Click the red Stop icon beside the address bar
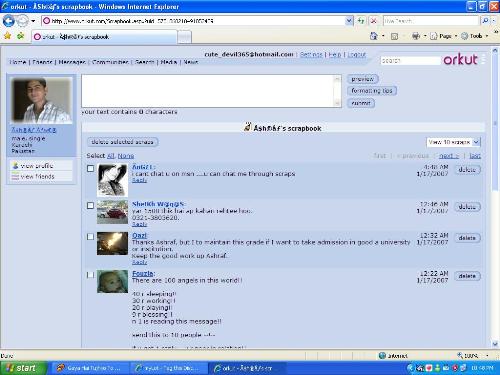The width and height of the screenshot is (500, 375). [374, 21]
